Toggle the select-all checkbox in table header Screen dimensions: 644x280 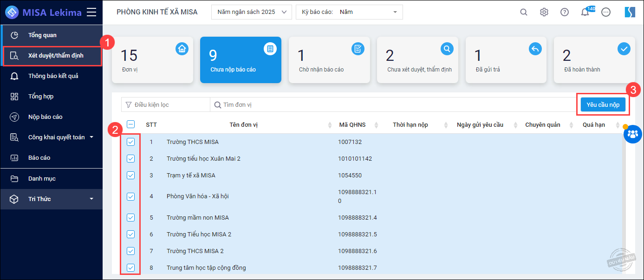[x=130, y=124]
